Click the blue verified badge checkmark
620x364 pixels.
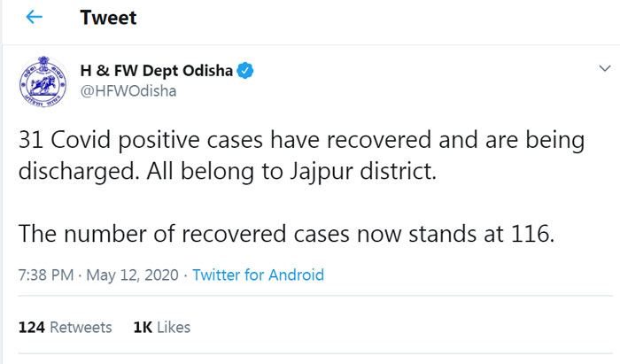[245, 71]
